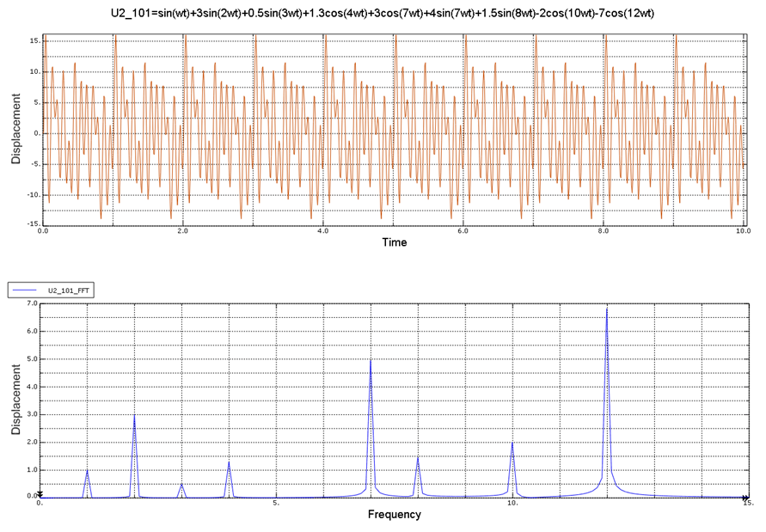Click the -5. tick on time plot's vertical axis
The image size is (766, 532).
click(x=35, y=163)
